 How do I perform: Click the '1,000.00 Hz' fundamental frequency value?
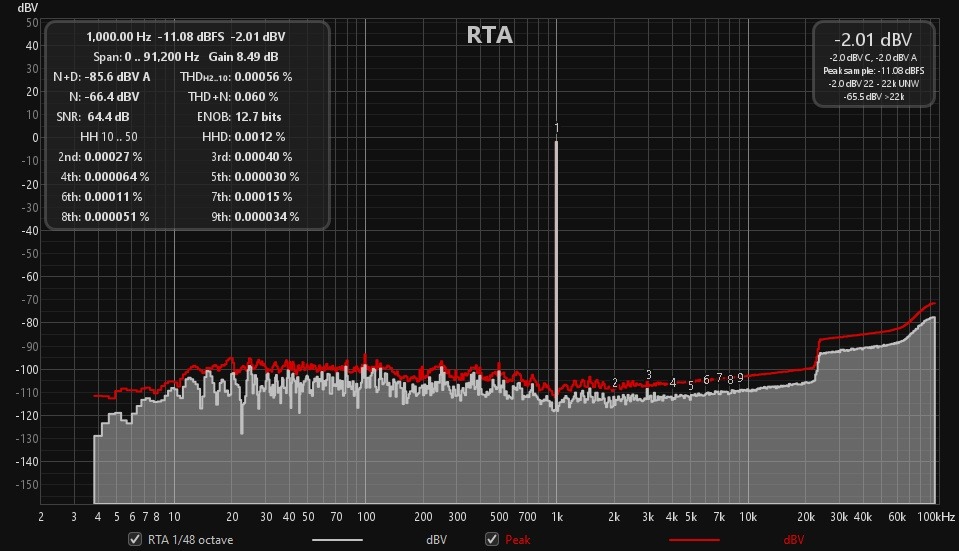tap(119, 37)
